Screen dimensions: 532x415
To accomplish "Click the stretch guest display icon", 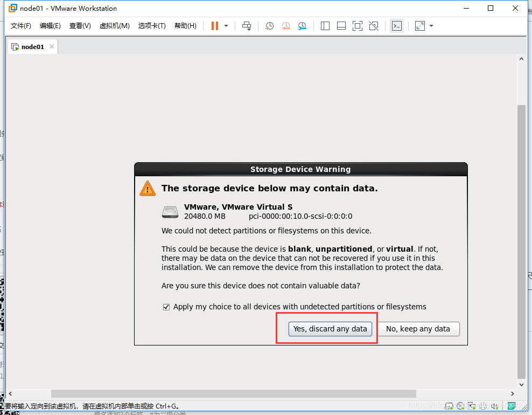I will click(419, 26).
